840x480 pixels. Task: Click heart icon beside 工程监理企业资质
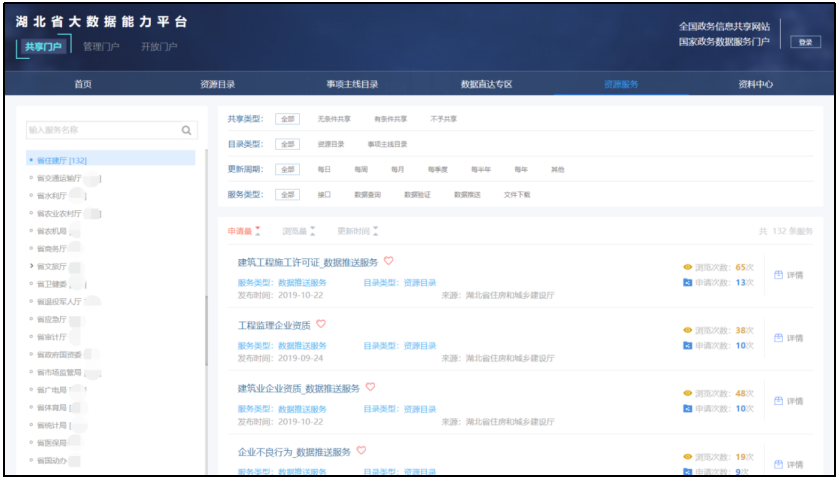click(321, 324)
